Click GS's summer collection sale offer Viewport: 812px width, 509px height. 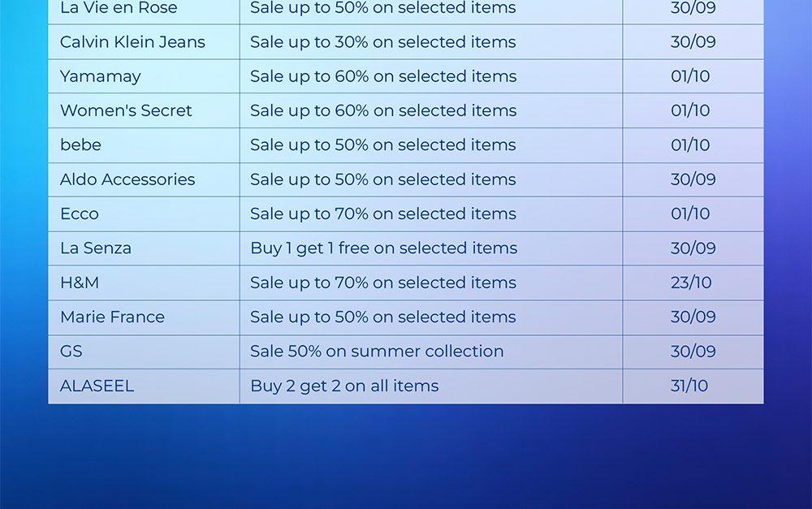377,352
